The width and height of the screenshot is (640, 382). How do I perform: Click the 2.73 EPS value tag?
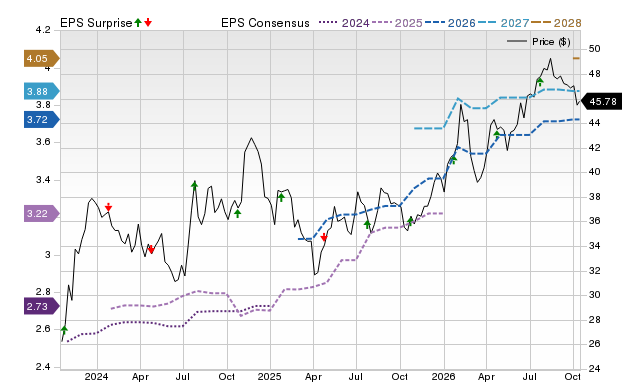pos(41,306)
